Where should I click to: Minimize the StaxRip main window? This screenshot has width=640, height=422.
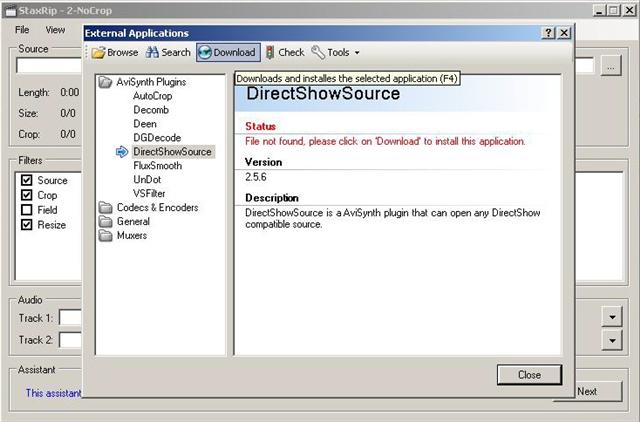click(599, 11)
